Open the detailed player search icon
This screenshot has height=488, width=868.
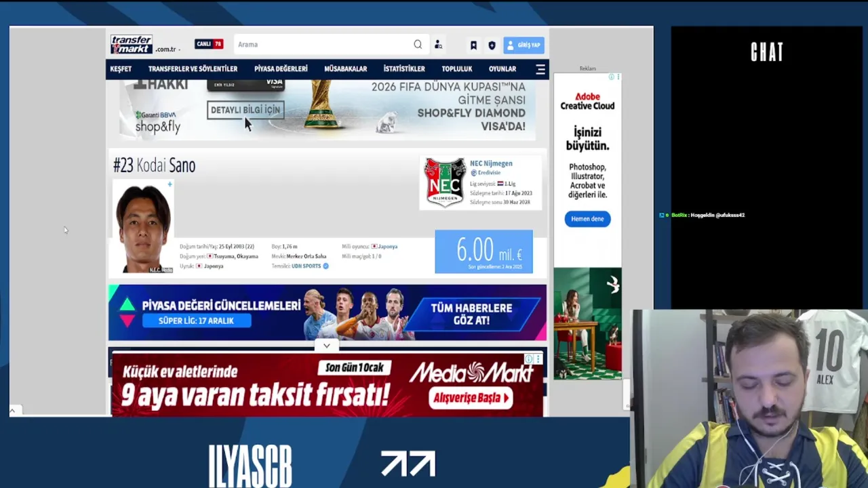(438, 45)
